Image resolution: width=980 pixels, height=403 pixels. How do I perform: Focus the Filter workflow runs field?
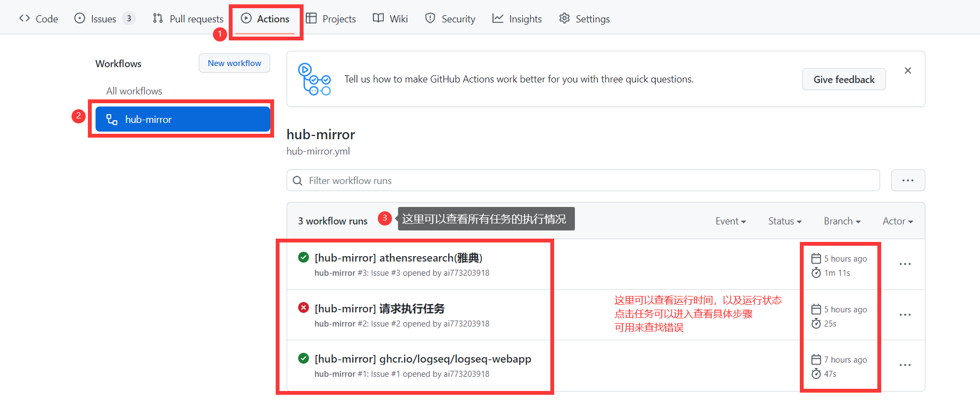click(x=583, y=180)
